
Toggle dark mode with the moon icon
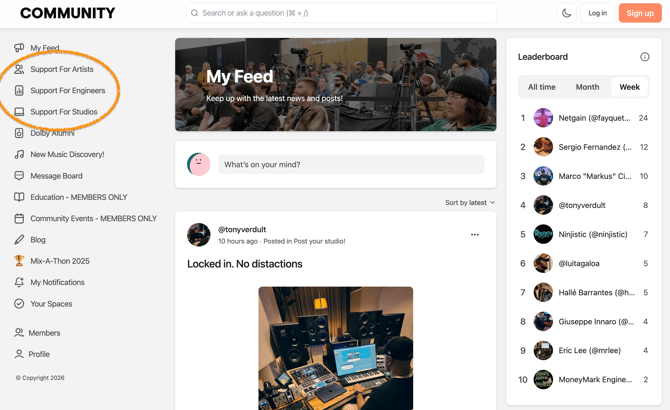coord(567,13)
